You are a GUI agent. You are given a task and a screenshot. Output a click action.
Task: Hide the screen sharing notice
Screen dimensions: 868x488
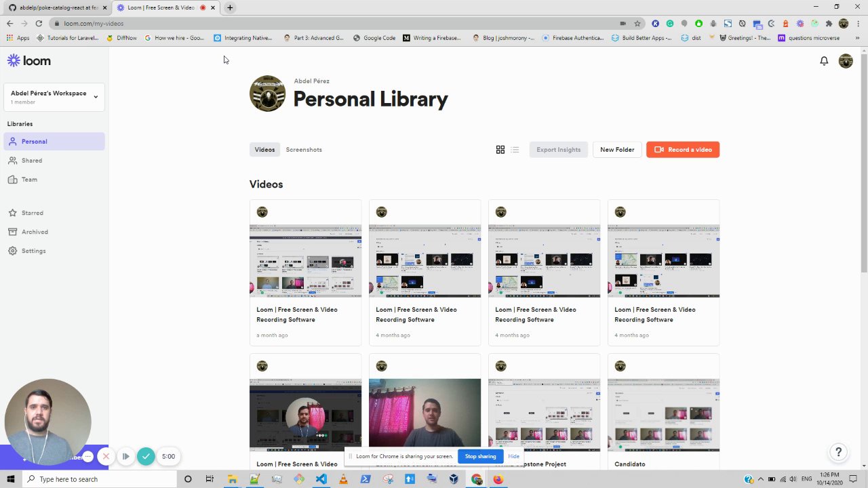tap(513, 456)
